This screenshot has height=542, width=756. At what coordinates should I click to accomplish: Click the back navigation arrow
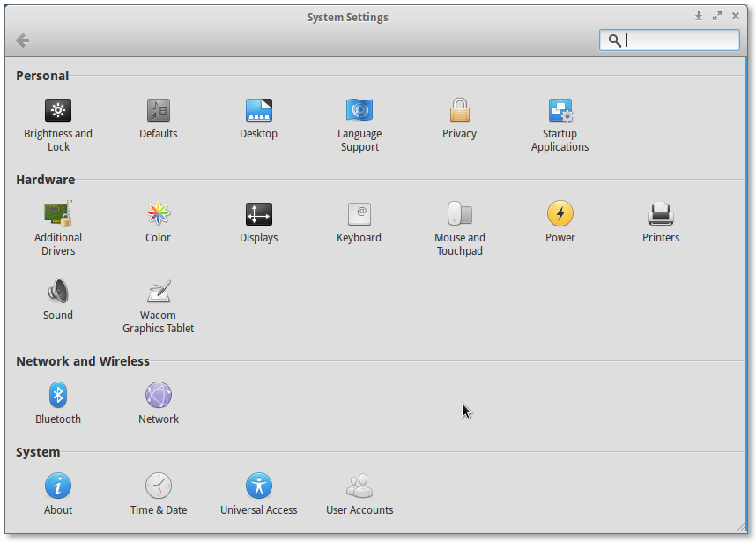(x=22, y=41)
